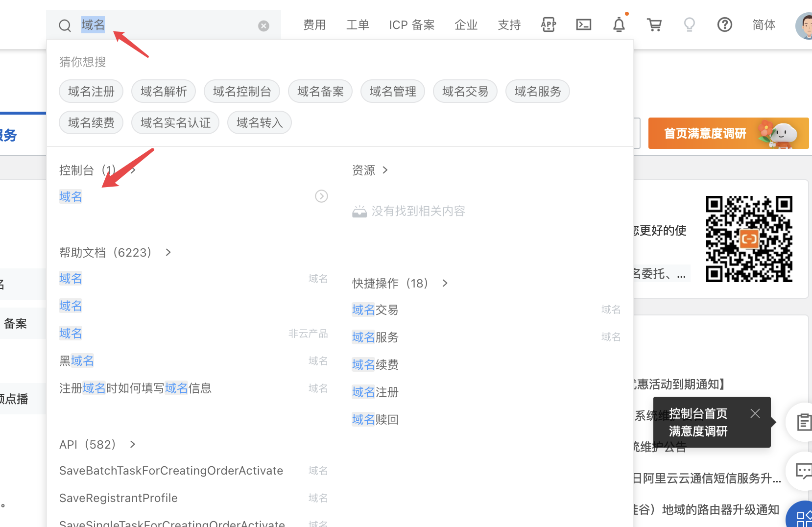812x527 pixels.
Task: Click the clipboard survey floating icon
Action: [803, 422]
